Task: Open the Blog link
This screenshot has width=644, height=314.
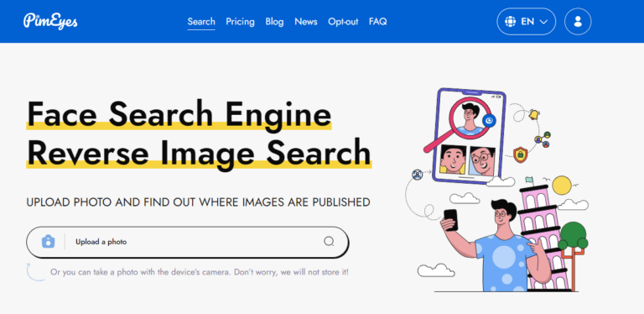Action: point(274,21)
